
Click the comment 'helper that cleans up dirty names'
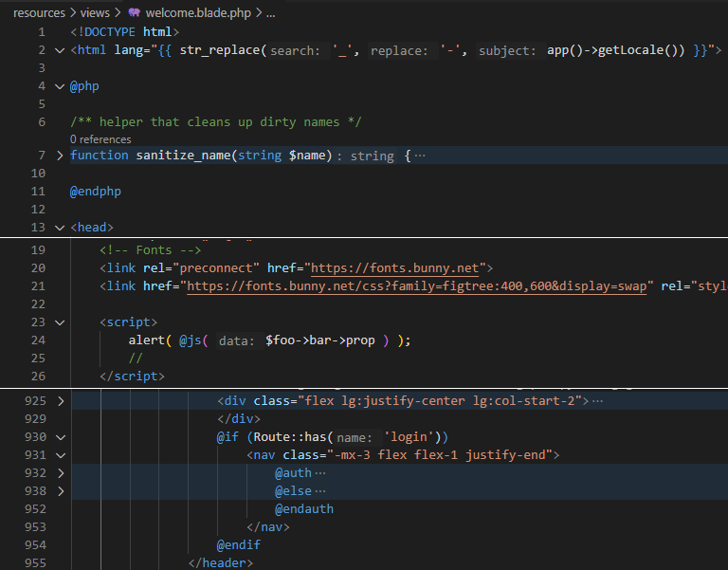pos(219,122)
